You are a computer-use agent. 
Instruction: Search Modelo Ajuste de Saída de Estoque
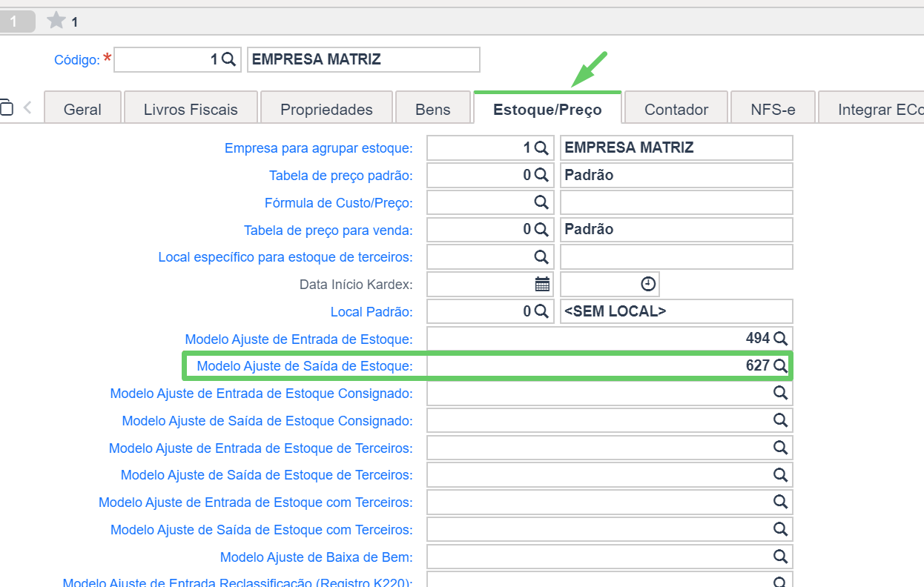780,366
